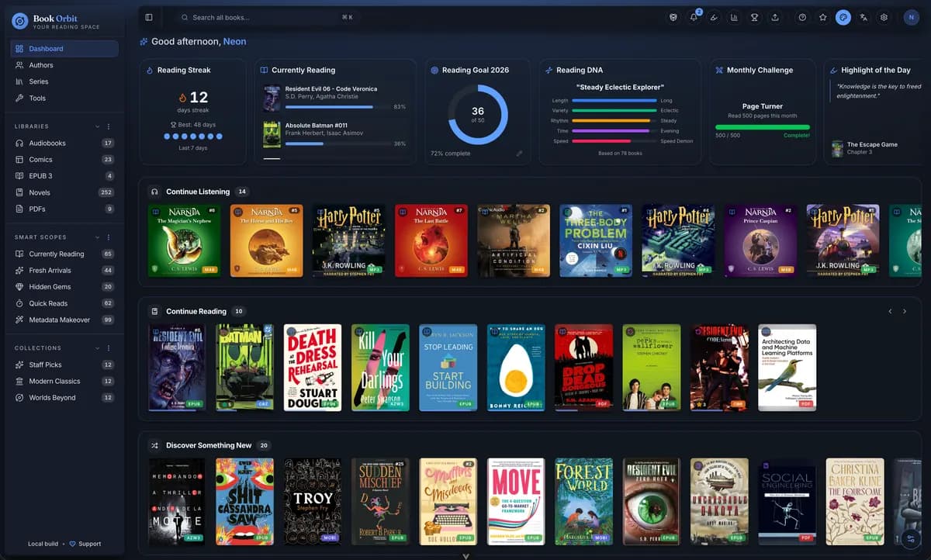This screenshot has width=931, height=560.
Task: Click the layout sliders icon at bottom right
Action: (912, 539)
